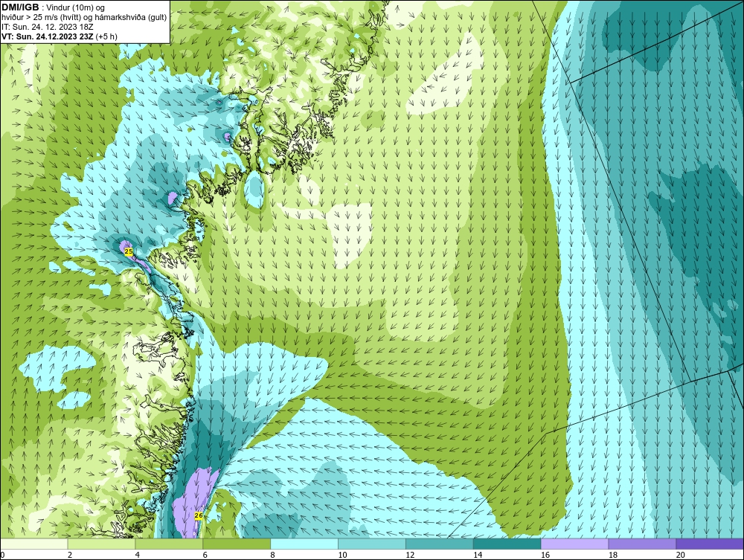Select the 2-4 m/s legend swatch

pos(101,544)
